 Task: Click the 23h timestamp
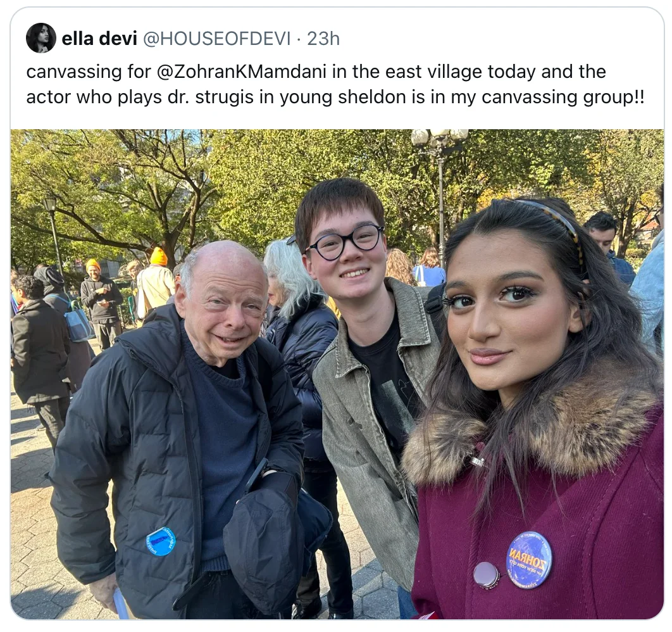tap(323, 39)
